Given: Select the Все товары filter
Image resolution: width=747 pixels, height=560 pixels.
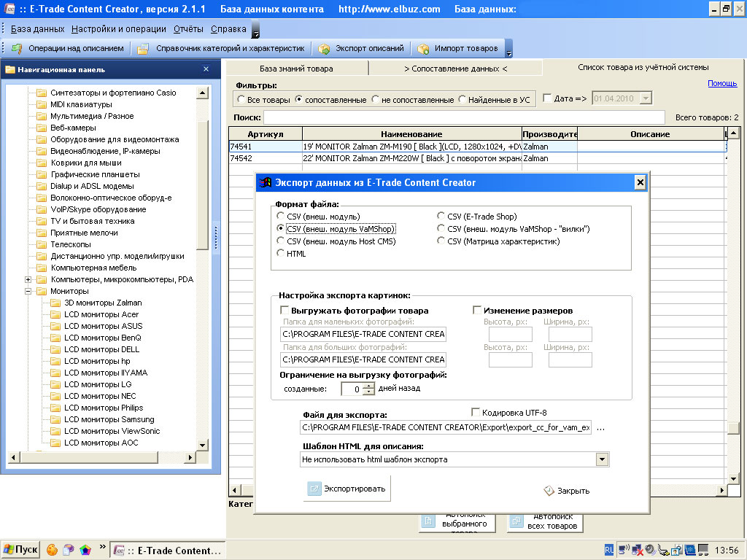Looking at the screenshot, I should [241, 99].
